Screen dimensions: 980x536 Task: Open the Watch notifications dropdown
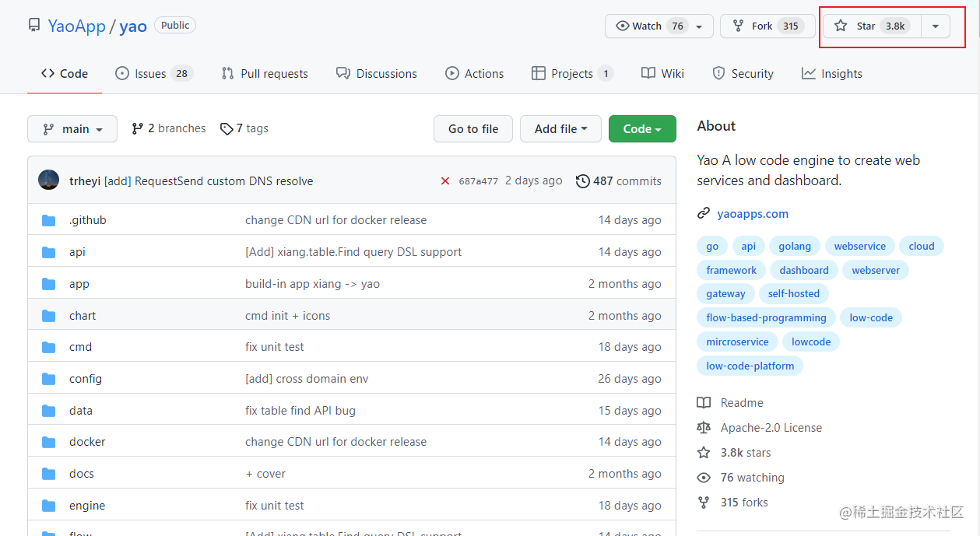pyautogui.click(x=659, y=26)
